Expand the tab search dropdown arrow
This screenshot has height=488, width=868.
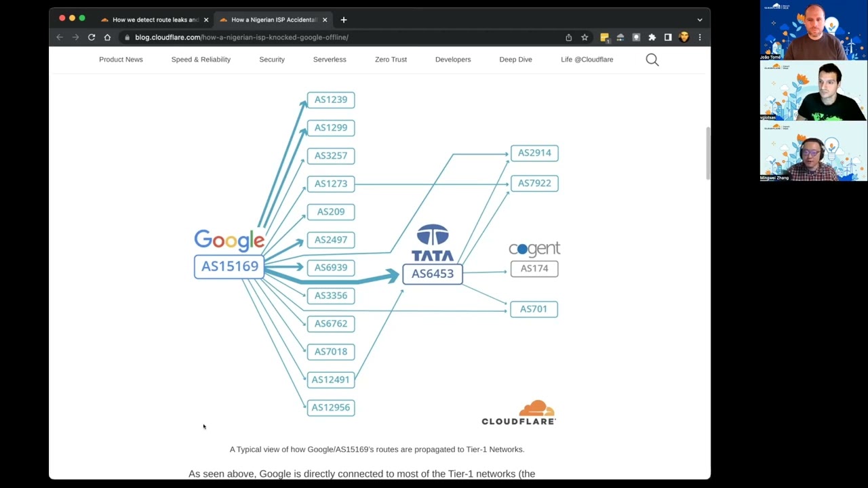700,20
